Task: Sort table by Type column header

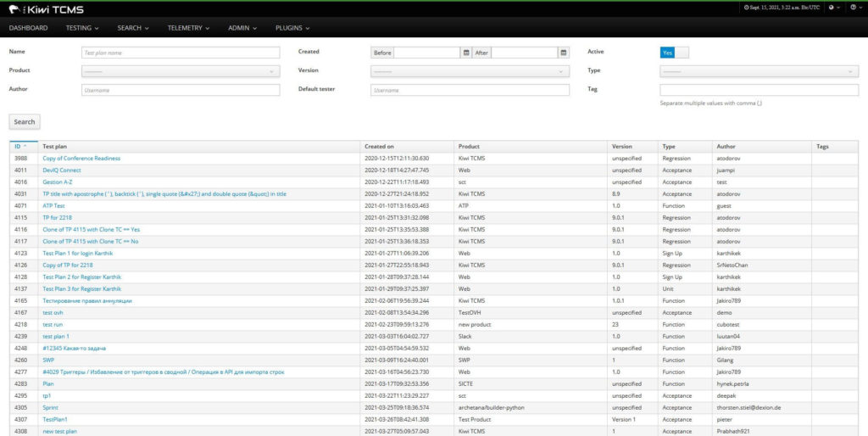Action: 684,147
